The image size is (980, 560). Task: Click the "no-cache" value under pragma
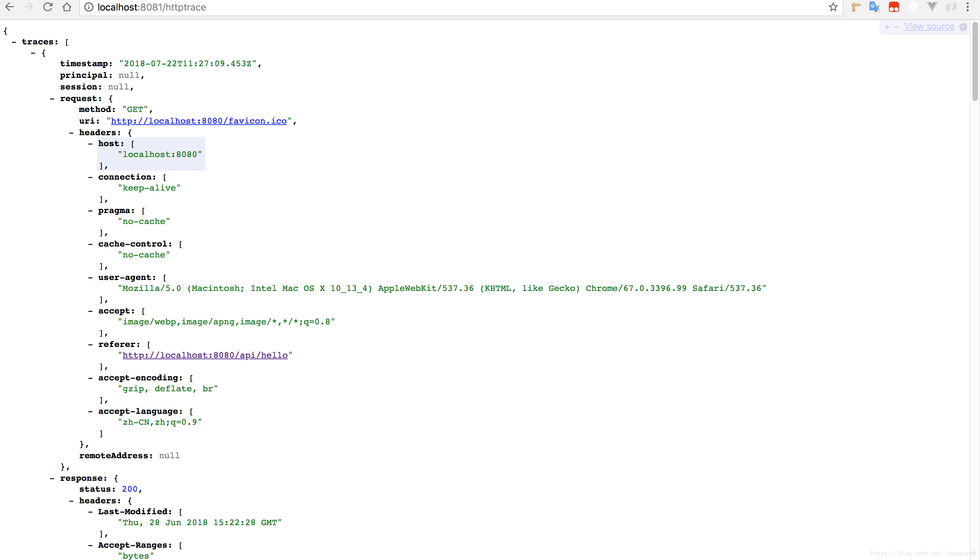144,221
